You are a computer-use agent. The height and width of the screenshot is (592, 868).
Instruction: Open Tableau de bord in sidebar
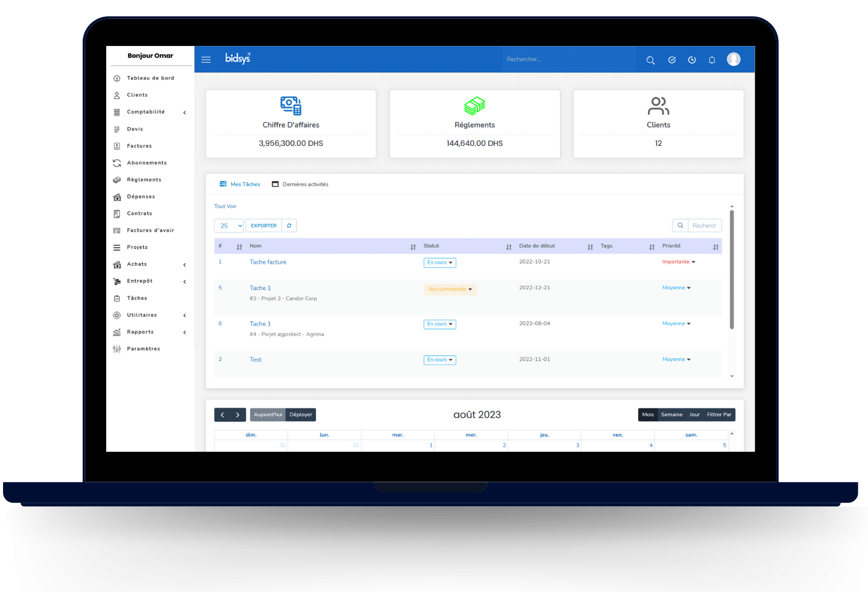pyautogui.click(x=150, y=78)
